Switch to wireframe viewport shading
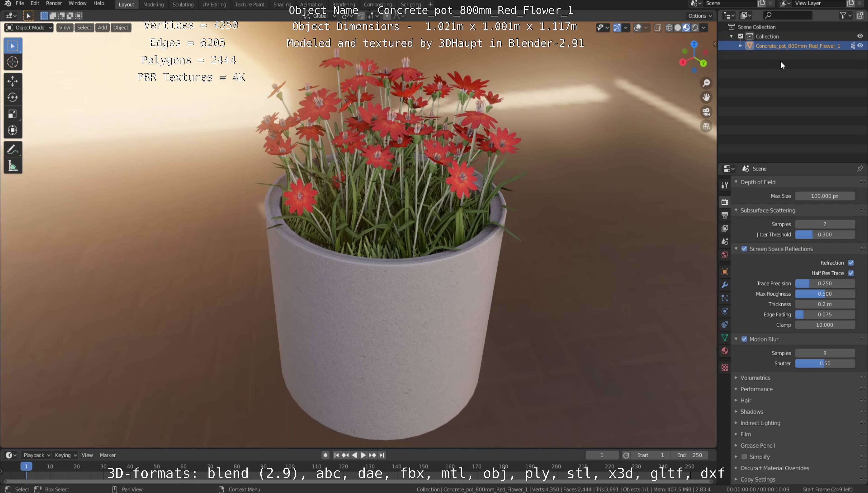Viewport: 868px width, 493px height. click(669, 28)
